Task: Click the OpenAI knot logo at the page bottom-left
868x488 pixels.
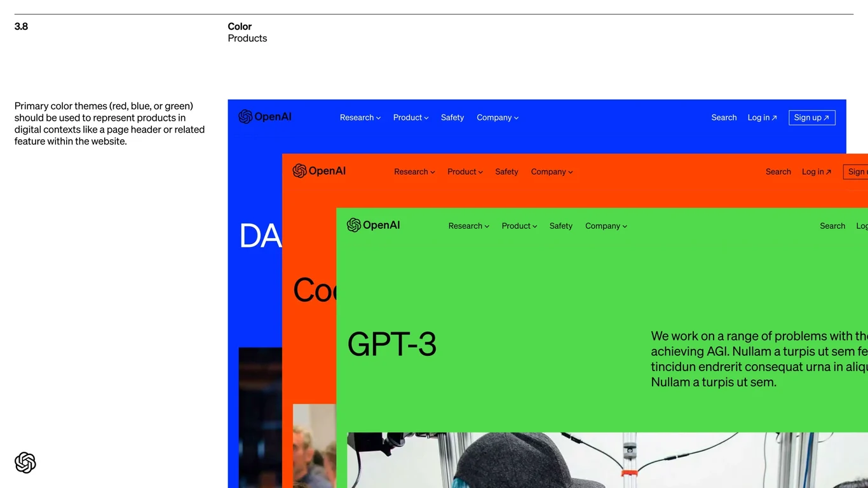Action: [25, 463]
